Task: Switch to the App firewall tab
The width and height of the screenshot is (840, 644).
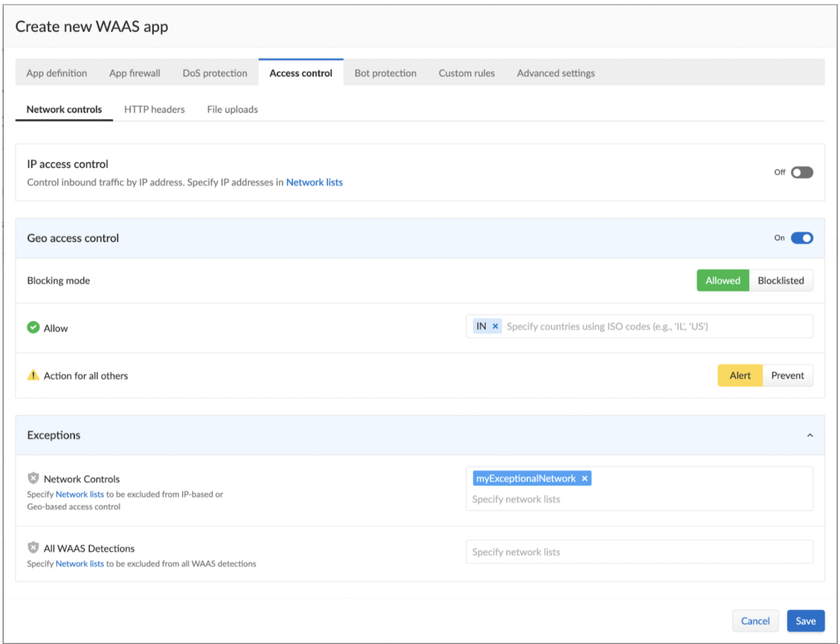Action: [x=135, y=73]
